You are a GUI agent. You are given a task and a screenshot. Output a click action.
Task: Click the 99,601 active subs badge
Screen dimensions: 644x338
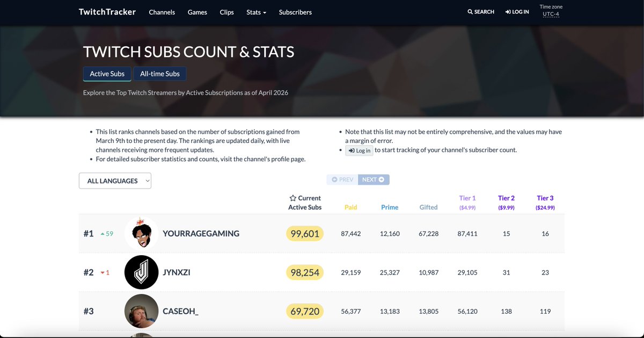(x=305, y=234)
